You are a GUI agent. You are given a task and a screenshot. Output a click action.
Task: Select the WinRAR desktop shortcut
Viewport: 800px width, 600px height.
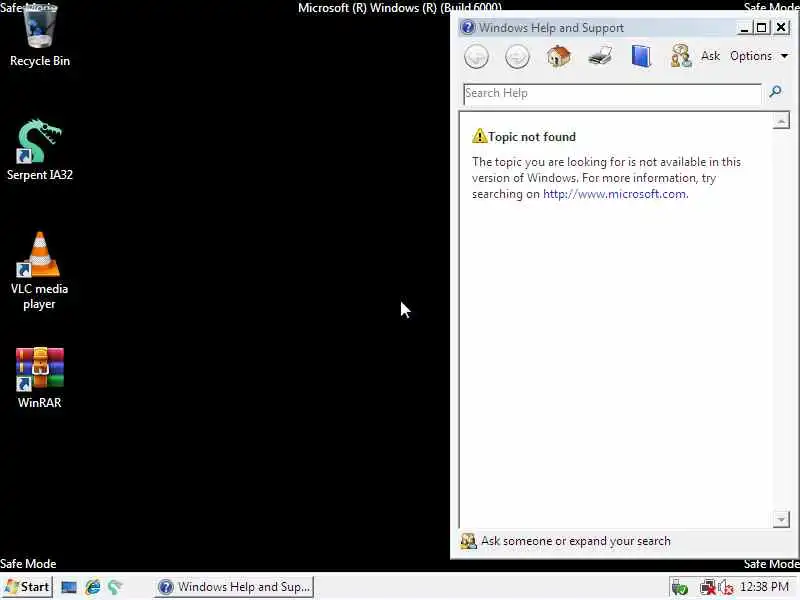coord(40,378)
